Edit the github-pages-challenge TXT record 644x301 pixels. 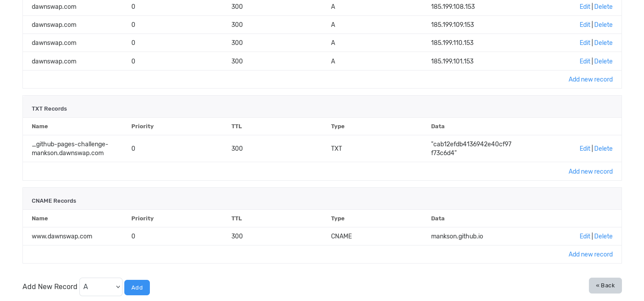tap(584, 149)
